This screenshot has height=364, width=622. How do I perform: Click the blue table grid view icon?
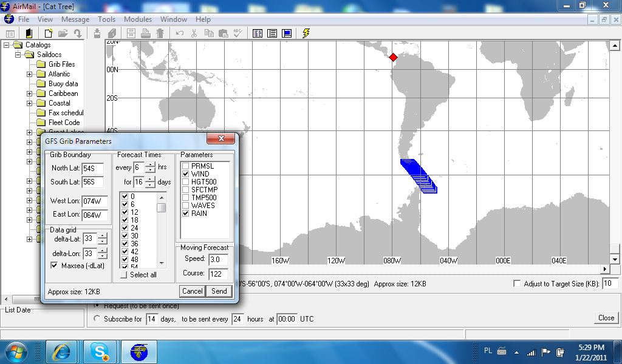(x=258, y=33)
